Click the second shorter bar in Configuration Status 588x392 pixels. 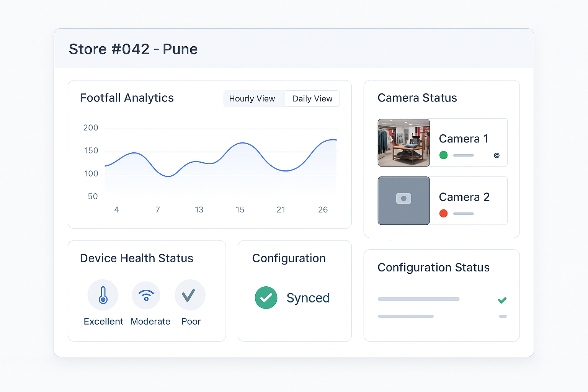pos(406,316)
